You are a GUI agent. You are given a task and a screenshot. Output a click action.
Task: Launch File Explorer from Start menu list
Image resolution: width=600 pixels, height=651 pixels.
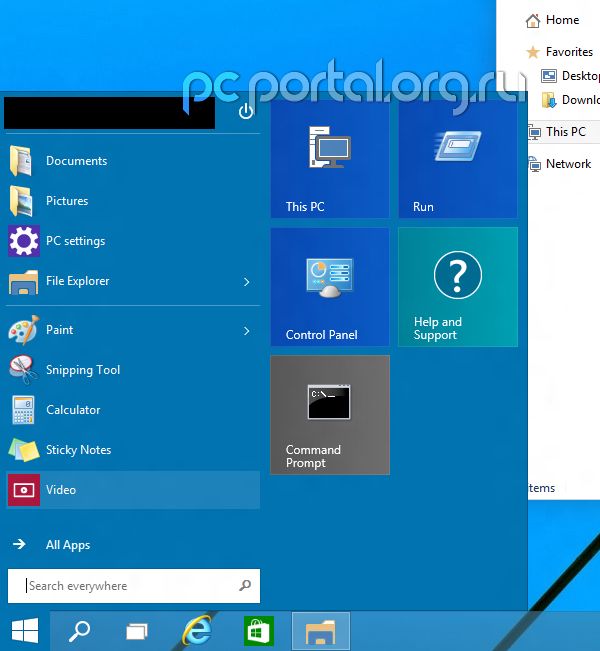tap(133, 281)
